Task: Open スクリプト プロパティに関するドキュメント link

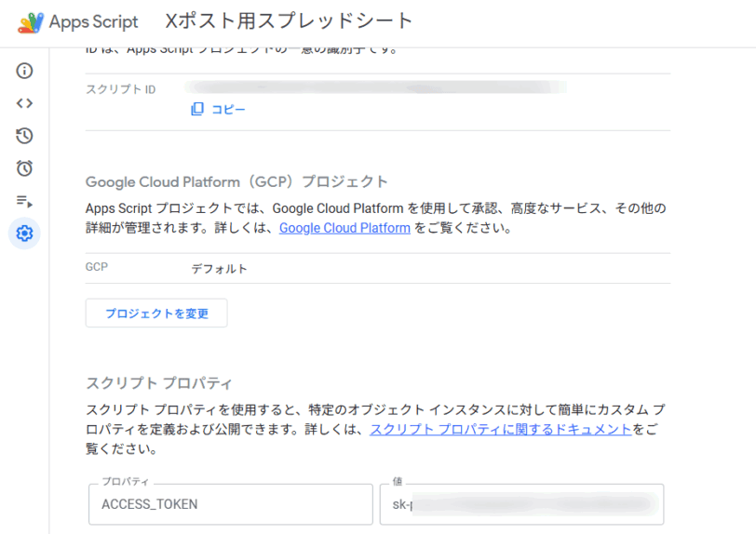Action: [x=501, y=430]
